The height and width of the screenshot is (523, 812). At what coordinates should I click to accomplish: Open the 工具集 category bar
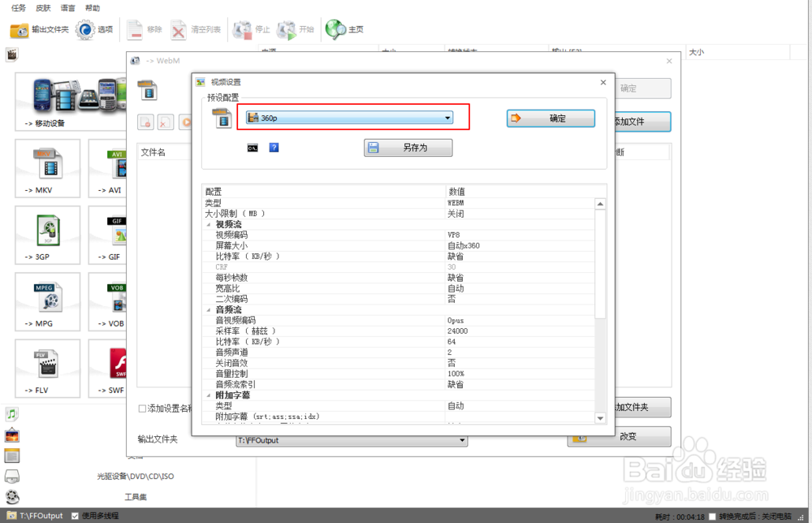coord(136,497)
